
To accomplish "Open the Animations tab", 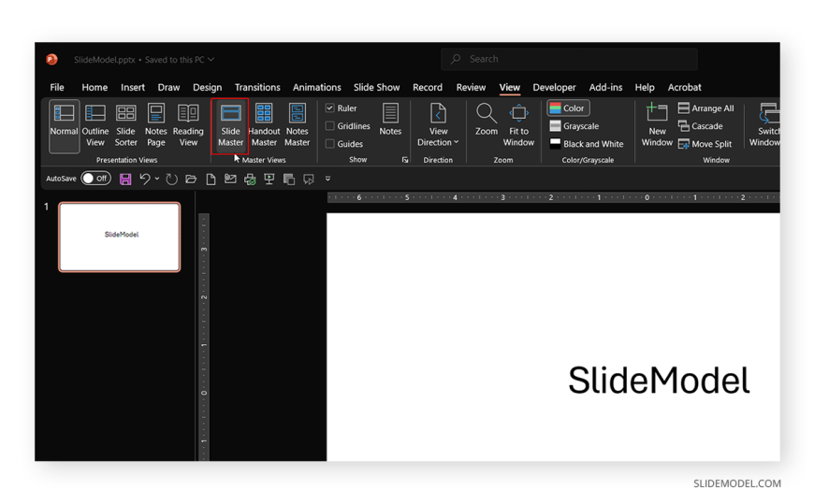I will [316, 87].
